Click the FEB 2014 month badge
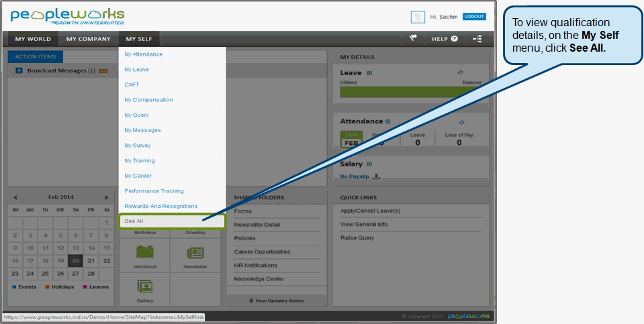Viewport: 644px width, 324px height. pyautogui.click(x=351, y=140)
